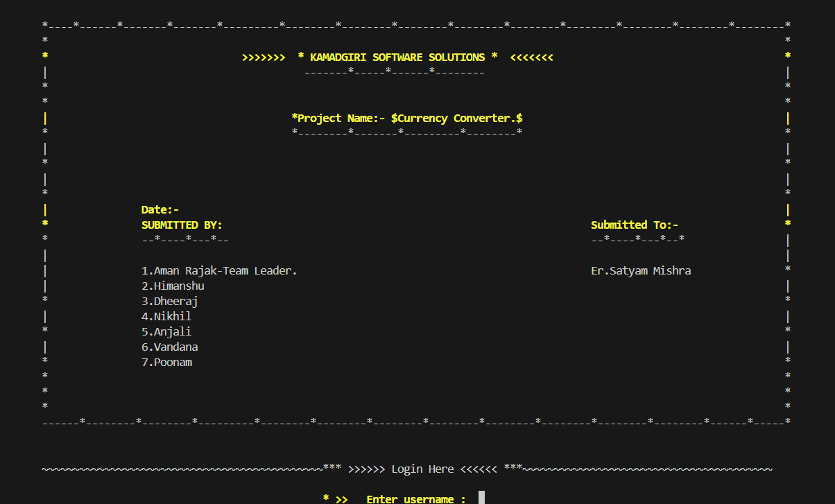Click the Er.Satyam Mishra name
Screen dimensions: 835x504
coord(641,271)
